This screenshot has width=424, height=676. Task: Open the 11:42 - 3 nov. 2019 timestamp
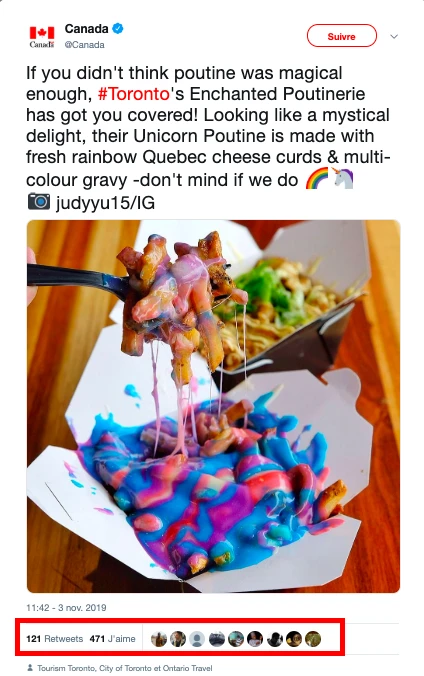[66, 607]
